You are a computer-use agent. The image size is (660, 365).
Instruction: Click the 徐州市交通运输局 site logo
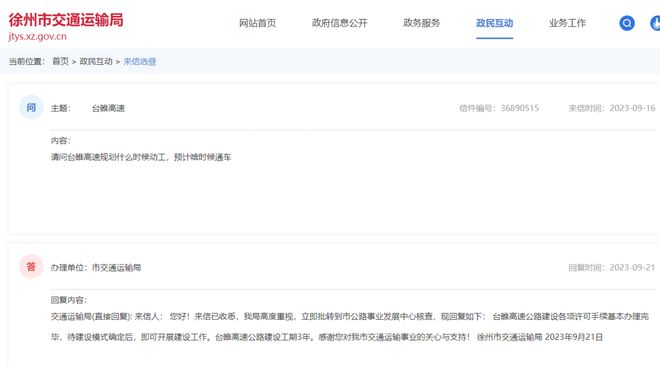(x=66, y=20)
